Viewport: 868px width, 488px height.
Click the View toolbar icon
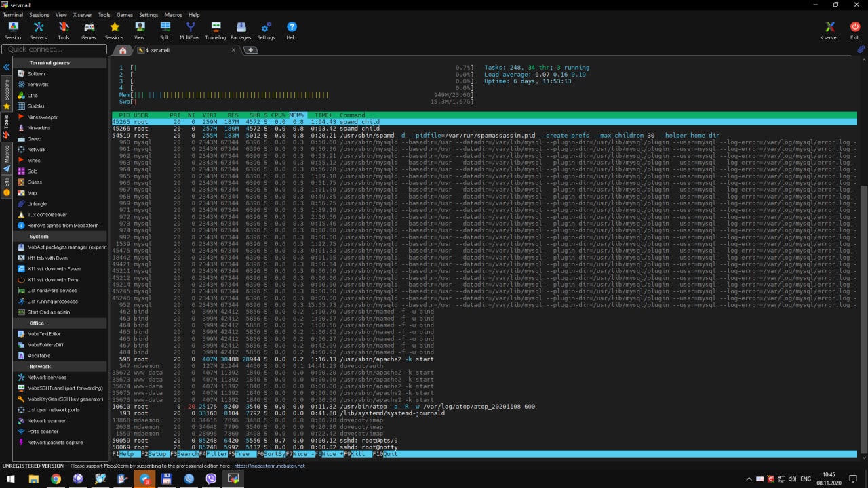(x=140, y=30)
